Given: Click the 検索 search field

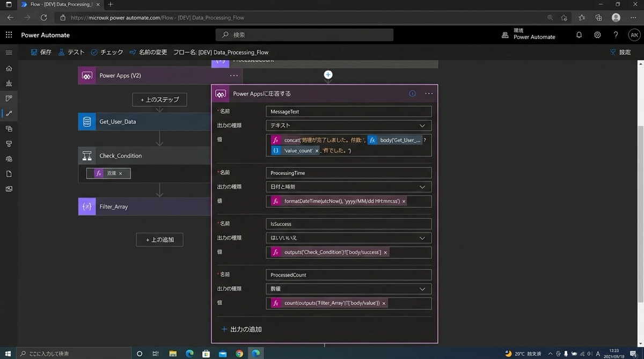Looking at the screenshot, I should pyautogui.click(x=304, y=35).
